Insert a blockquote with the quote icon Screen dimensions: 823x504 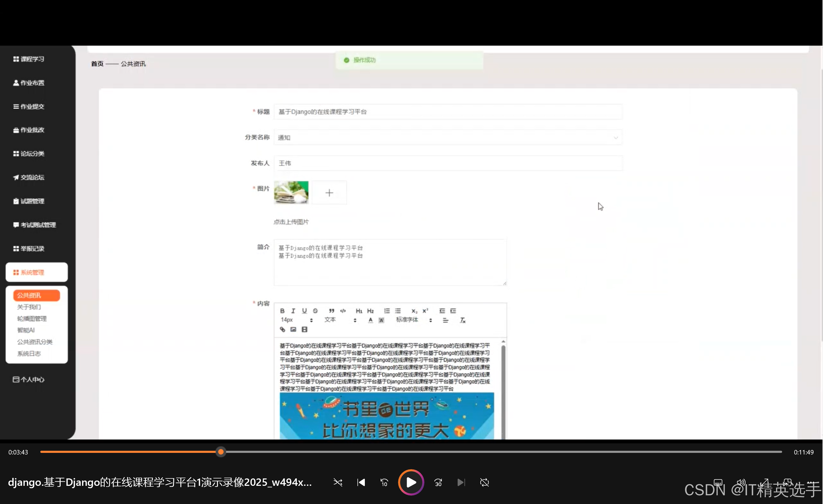331,311
